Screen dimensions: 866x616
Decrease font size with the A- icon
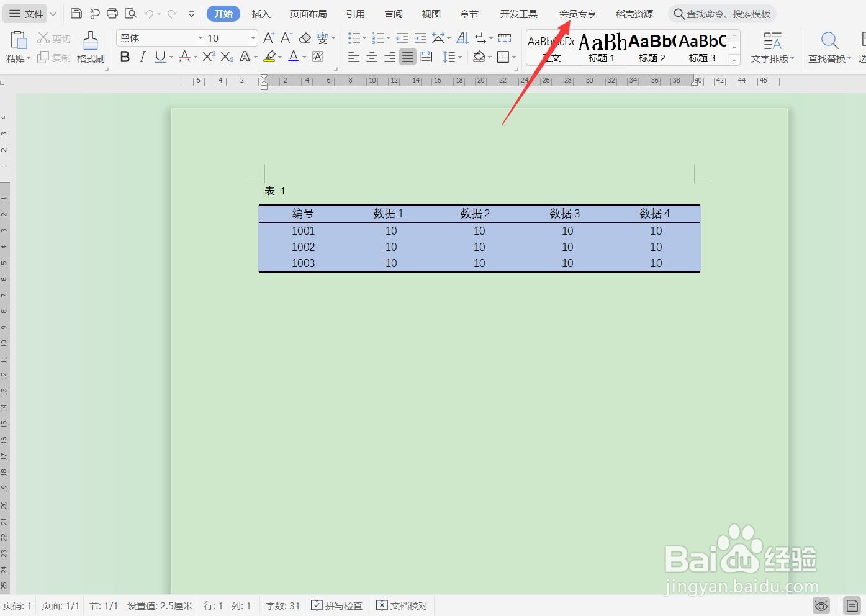(x=286, y=38)
